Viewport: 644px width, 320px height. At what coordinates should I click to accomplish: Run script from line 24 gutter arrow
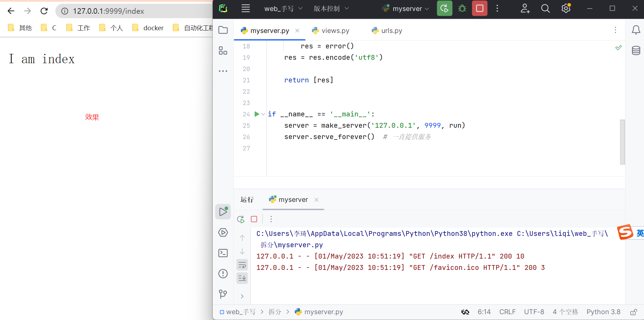click(x=257, y=114)
